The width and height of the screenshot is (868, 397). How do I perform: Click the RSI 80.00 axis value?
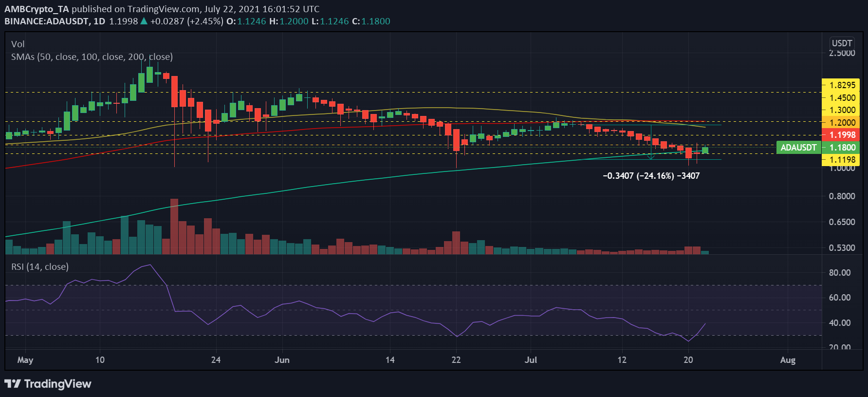(840, 273)
